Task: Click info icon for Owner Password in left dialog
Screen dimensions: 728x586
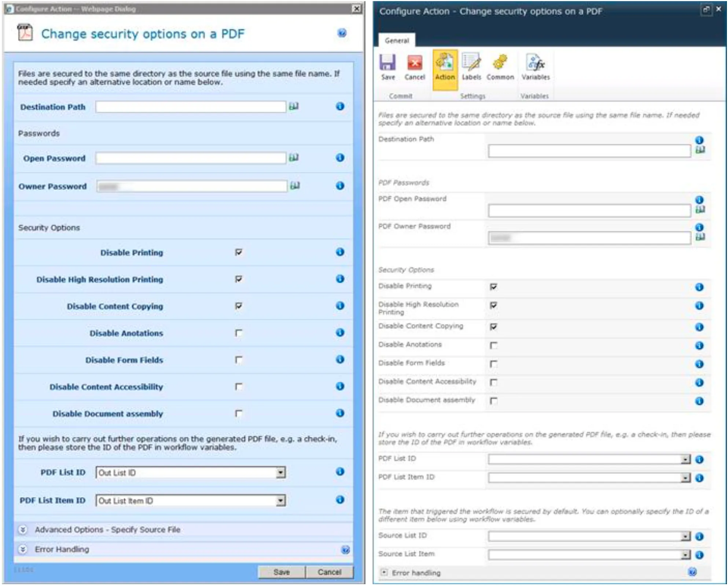Action: 340,186
